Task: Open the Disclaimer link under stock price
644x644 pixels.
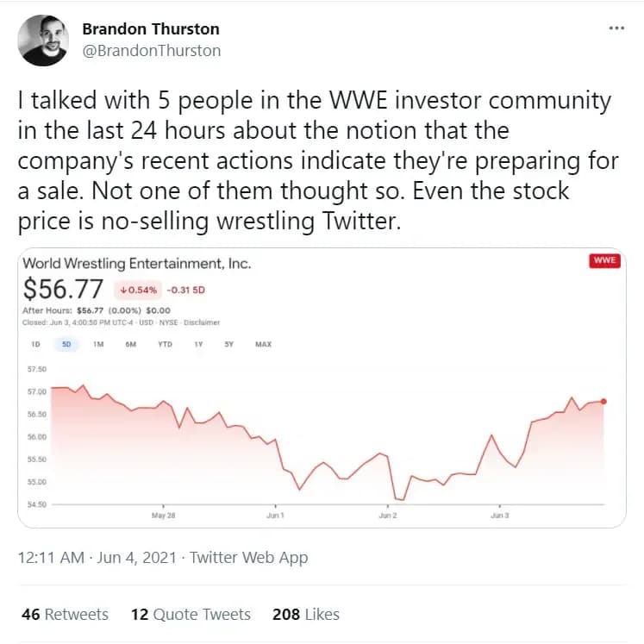Action: tap(201, 322)
